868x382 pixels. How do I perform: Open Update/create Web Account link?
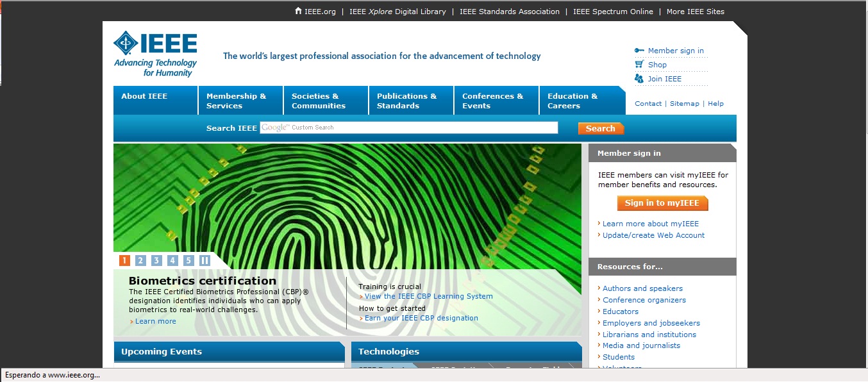pyautogui.click(x=653, y=235)
